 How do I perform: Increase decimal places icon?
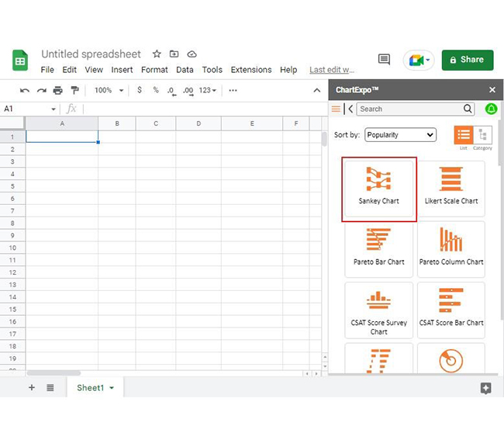click(188, 91)
